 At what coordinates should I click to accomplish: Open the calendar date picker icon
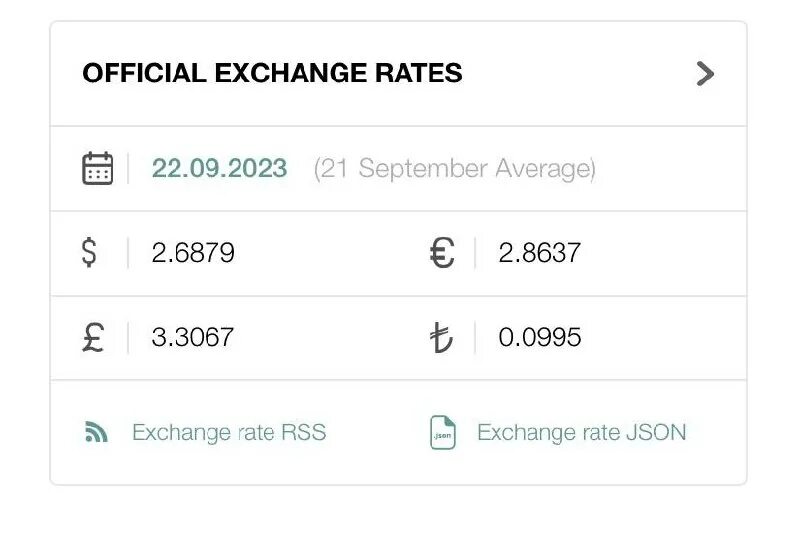[x=97, y=168]
